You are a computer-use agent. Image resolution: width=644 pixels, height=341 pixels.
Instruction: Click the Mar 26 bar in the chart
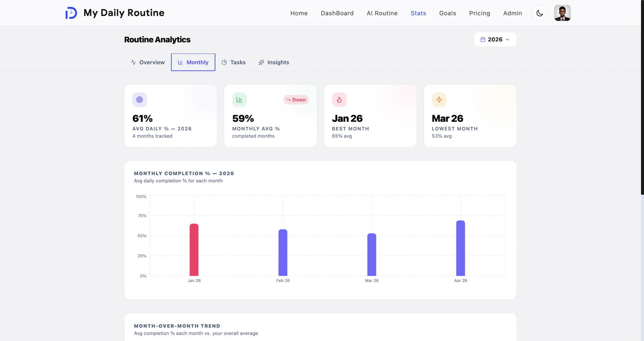(372, 255)
